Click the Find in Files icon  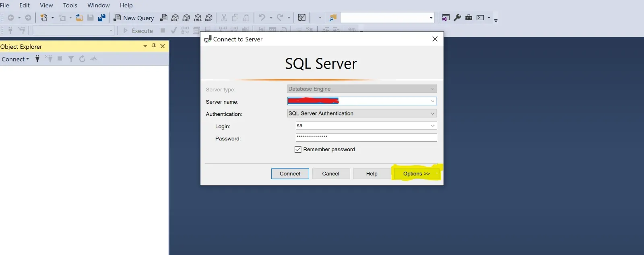[x=333, y=18]
